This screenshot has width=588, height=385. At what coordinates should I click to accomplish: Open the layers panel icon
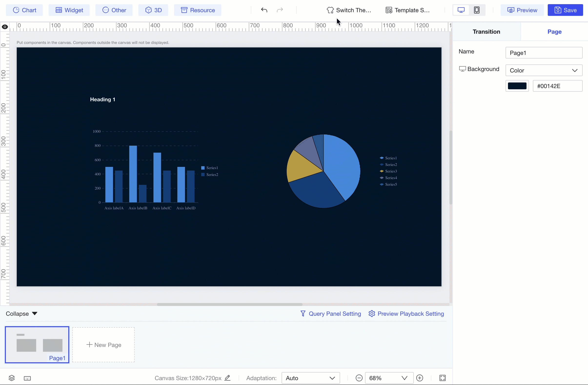tap(12, 378)
